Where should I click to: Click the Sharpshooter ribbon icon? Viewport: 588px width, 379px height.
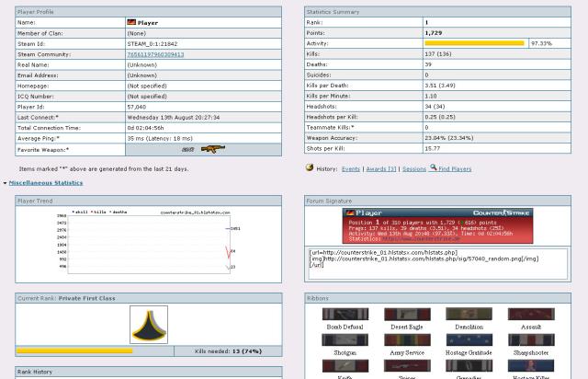(x=531, y=340)
